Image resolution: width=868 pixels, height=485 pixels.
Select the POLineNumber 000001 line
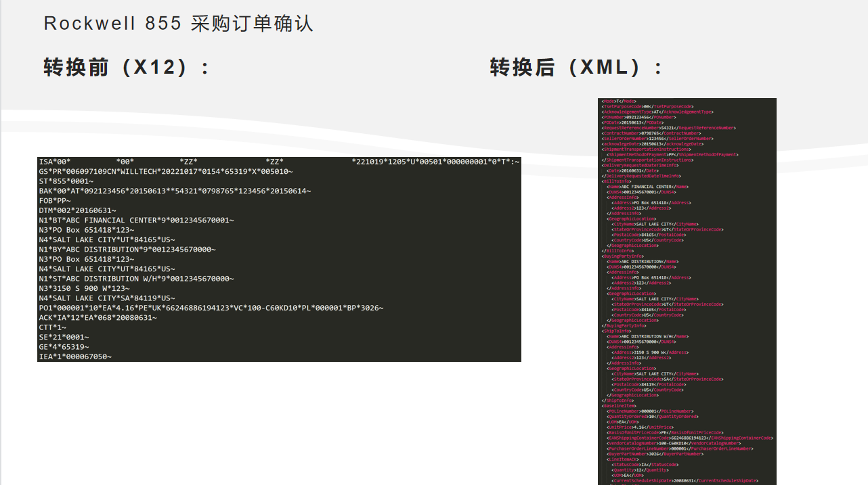649,411
